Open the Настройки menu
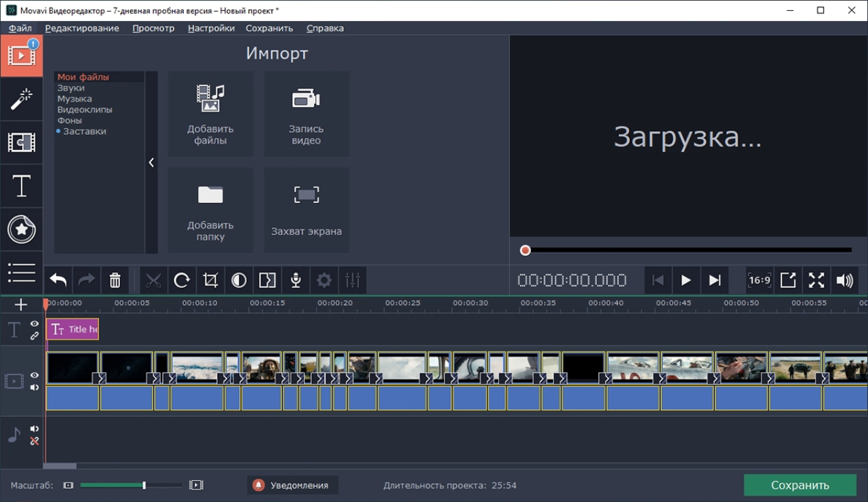868x502 pixels. 212,28
